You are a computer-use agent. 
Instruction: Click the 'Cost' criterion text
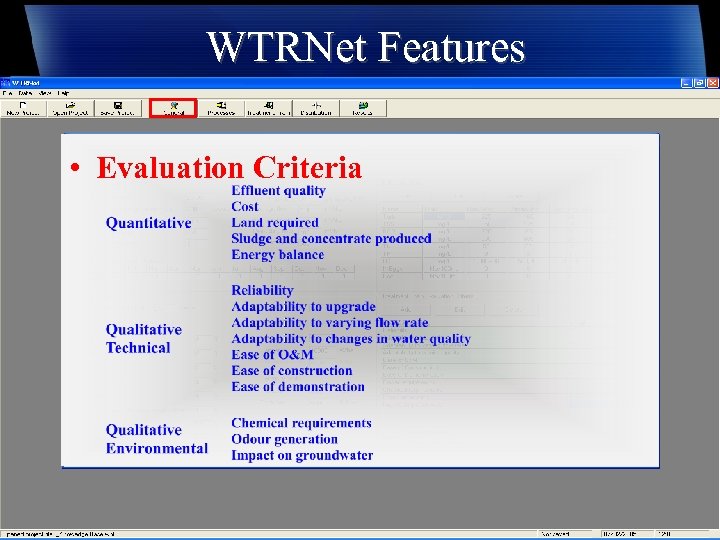245,207
